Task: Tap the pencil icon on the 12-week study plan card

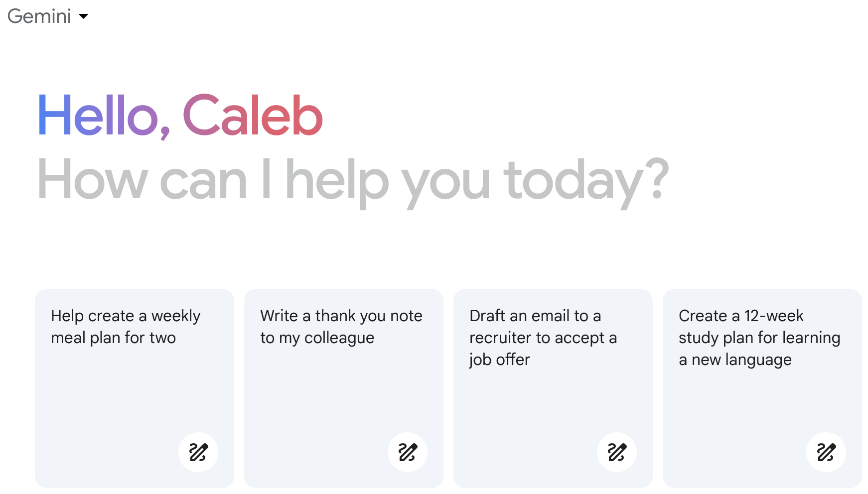Action: pos(826,452)
